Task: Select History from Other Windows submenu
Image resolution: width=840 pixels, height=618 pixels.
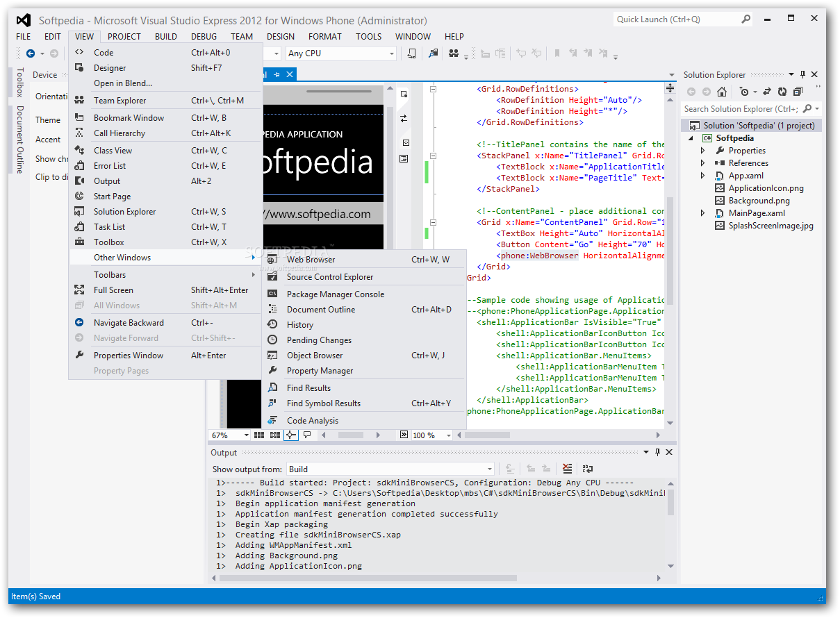Action: (299, 325)
